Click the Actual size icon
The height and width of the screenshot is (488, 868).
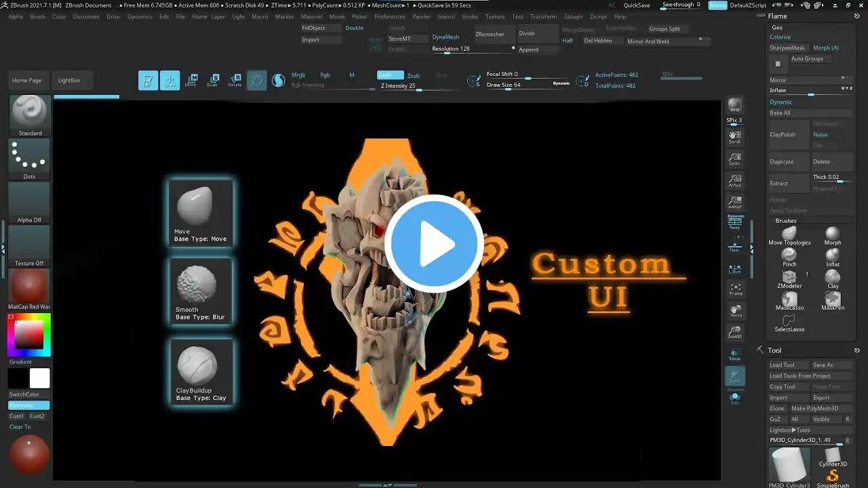click(734, 181)
